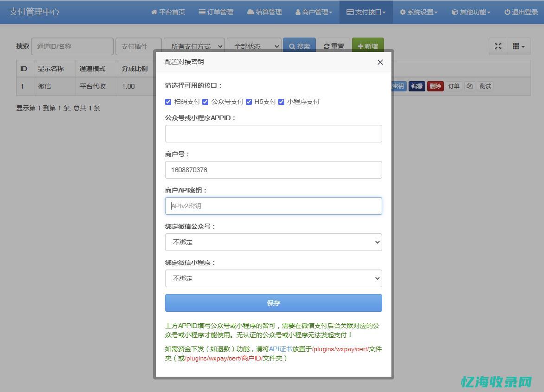Open the 绑定微信公众号 dropdown

[273, 242]
